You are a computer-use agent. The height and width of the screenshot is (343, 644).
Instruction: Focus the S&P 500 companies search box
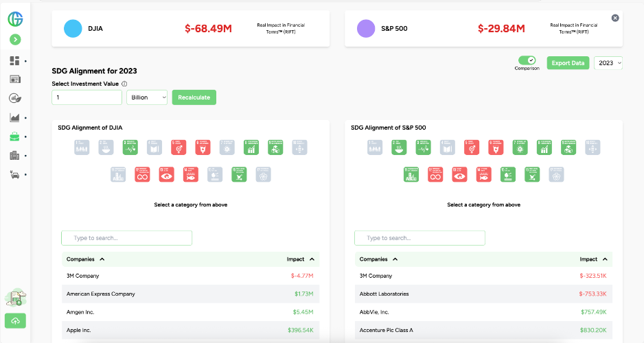[419, 238]
